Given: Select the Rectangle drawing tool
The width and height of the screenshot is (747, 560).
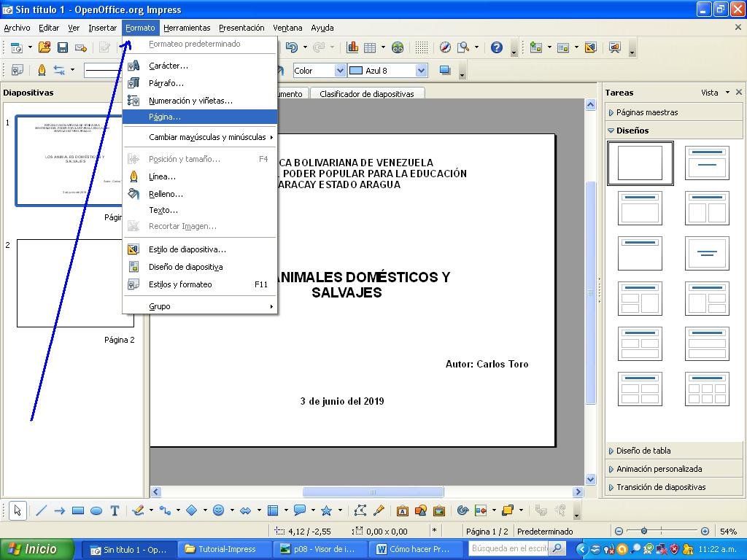Looking at the screenshot, I should click(77, 510).
